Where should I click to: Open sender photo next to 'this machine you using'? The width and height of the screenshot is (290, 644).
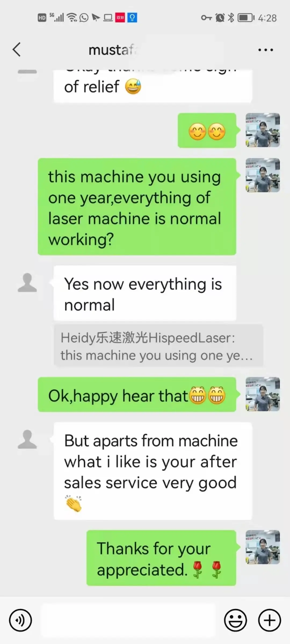263,175
